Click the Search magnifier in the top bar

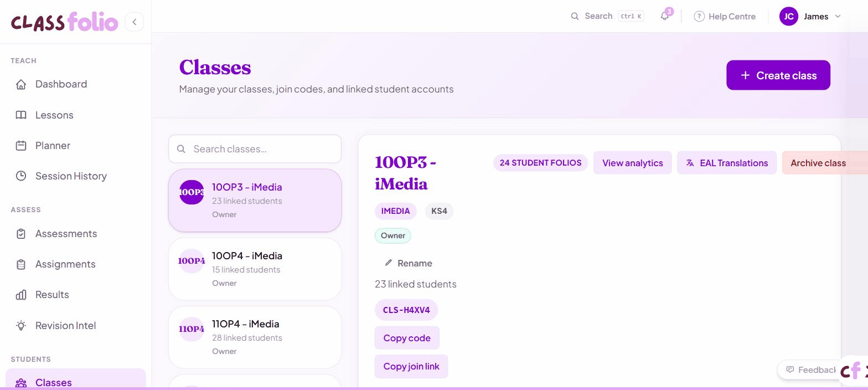pyautogui.click(x=575, y=16)
